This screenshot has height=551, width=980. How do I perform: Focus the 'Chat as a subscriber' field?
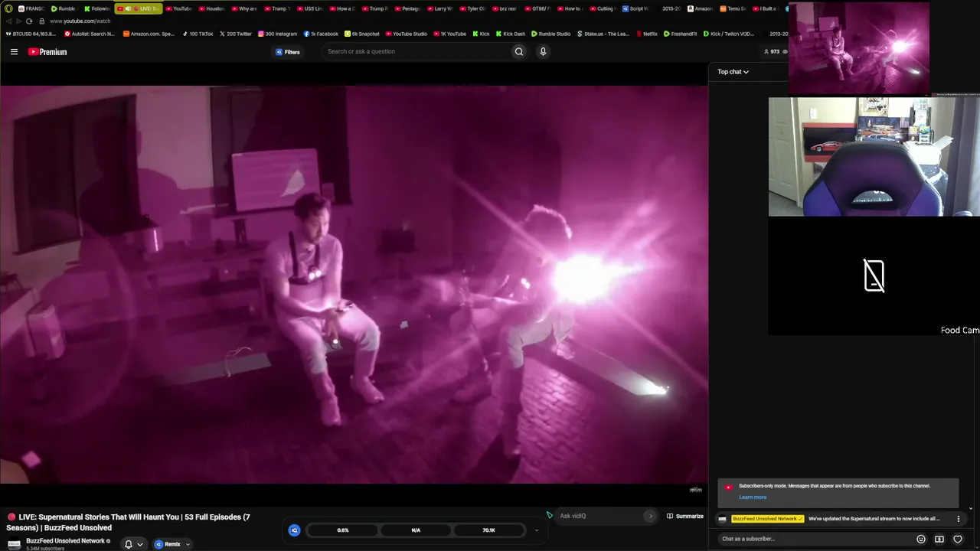[x=815, y=539]
